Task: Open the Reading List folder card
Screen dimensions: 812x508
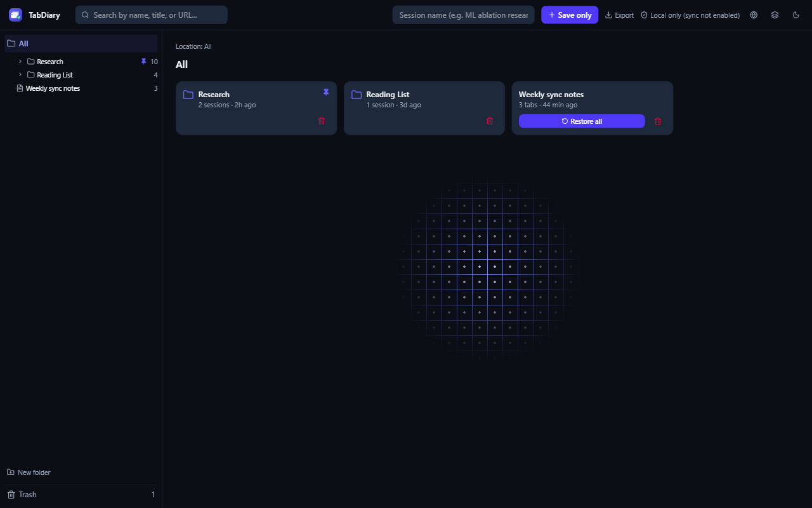Action: click(x=424, y=108)
